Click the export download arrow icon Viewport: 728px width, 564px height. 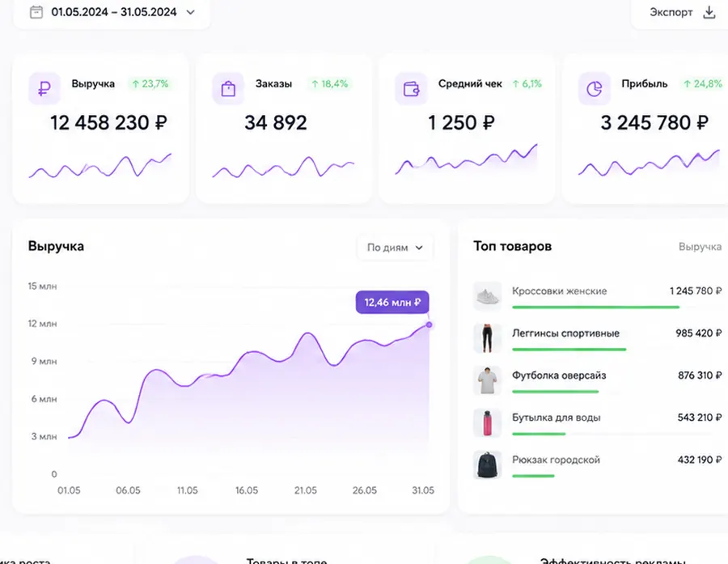coord(709,13)
